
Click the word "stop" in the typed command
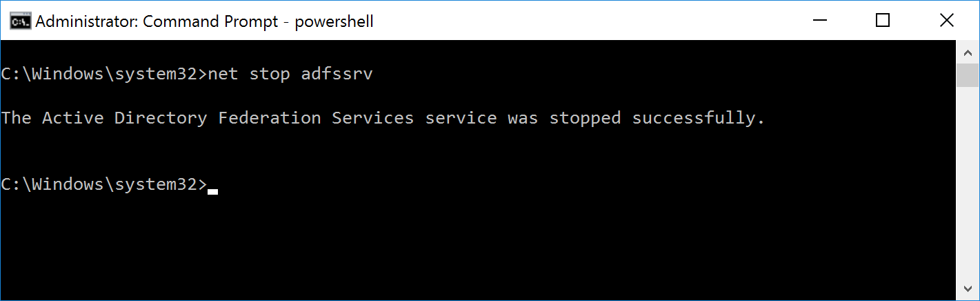point(269,74)
